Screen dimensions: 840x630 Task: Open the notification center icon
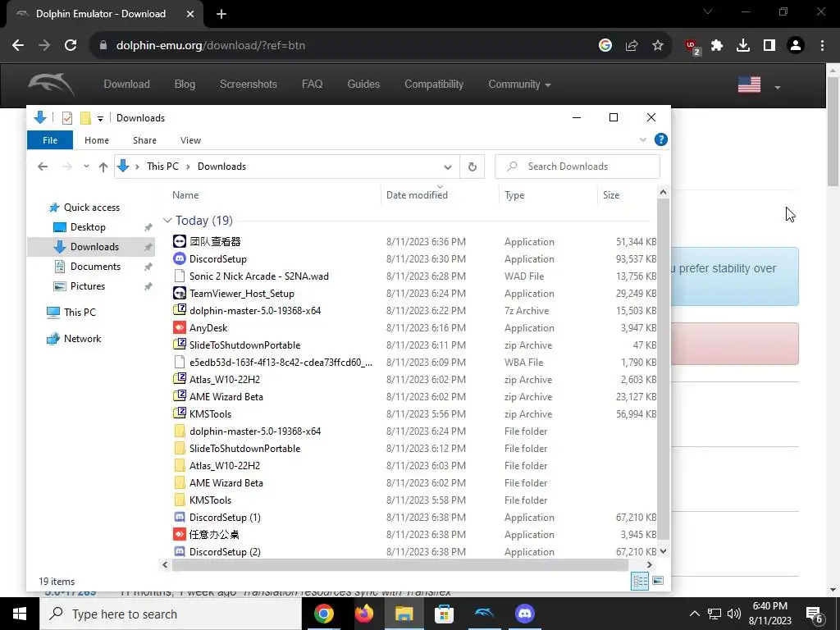[x=815, y=614]
